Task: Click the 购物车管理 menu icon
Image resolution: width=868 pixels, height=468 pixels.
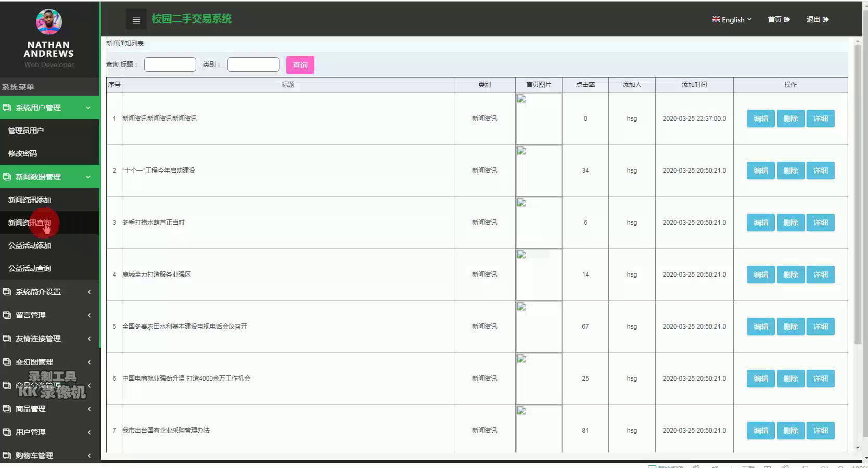Action: tap(7, 456)
